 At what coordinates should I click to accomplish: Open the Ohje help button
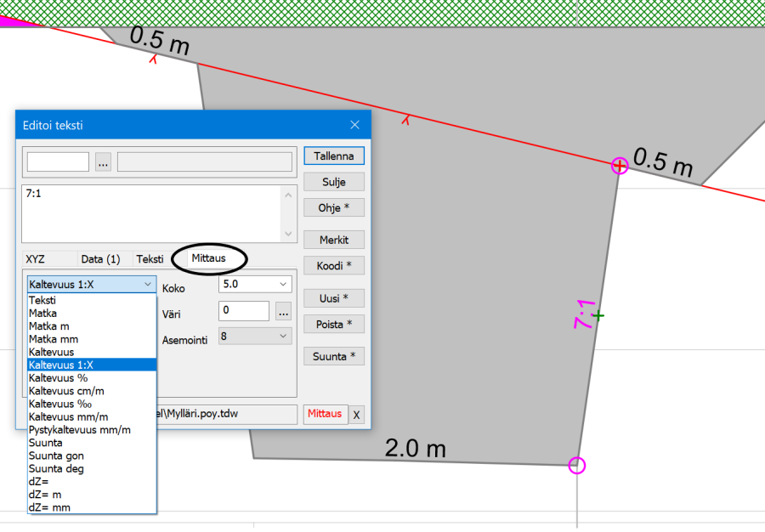click(334, 207)
